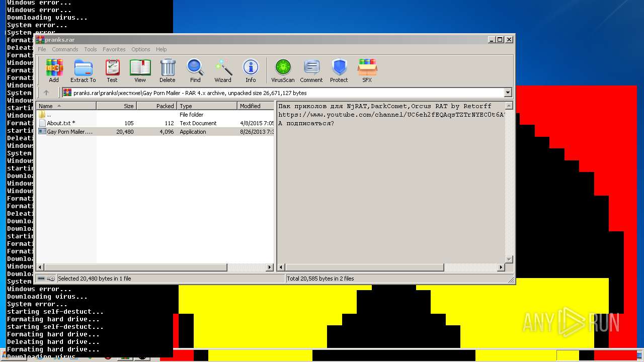Click the archive path text field

(x=283, y=93)
